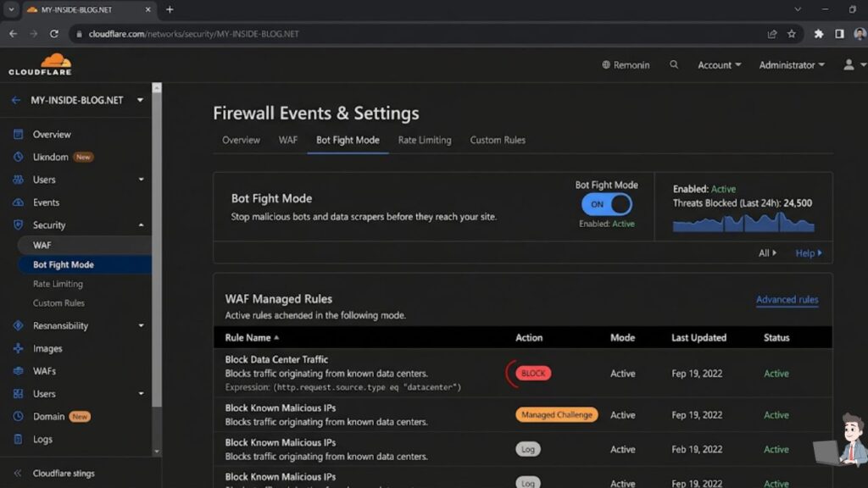Open a new browser tab

[170, 9]
